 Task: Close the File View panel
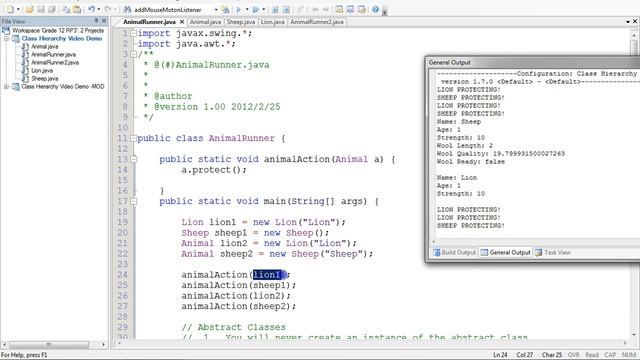click(104, 20)
